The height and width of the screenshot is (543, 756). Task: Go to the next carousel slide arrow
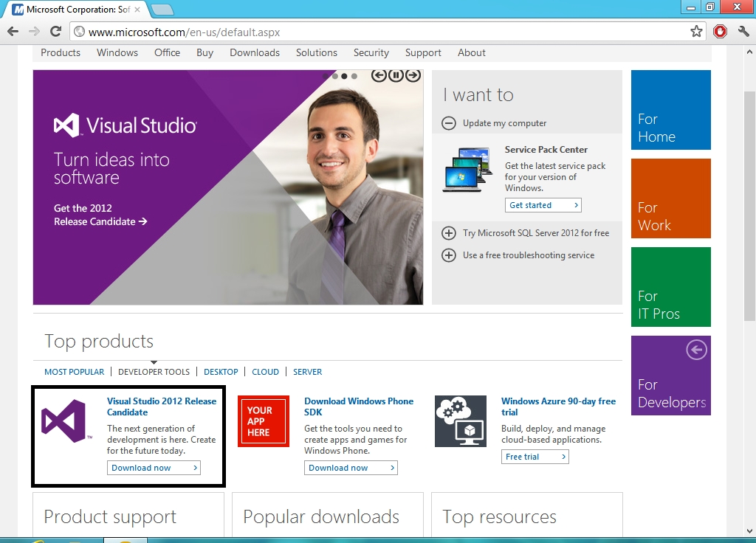coord(413,75)
